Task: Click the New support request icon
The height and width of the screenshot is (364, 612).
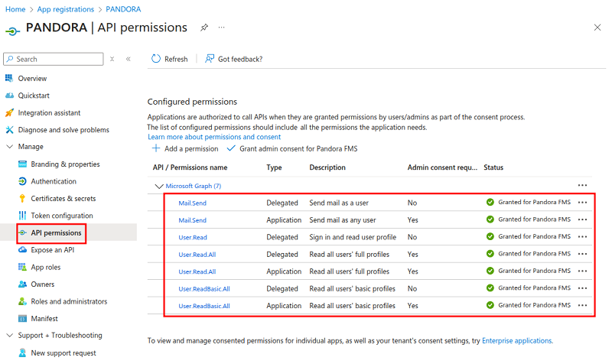Action: click(23, 353)
